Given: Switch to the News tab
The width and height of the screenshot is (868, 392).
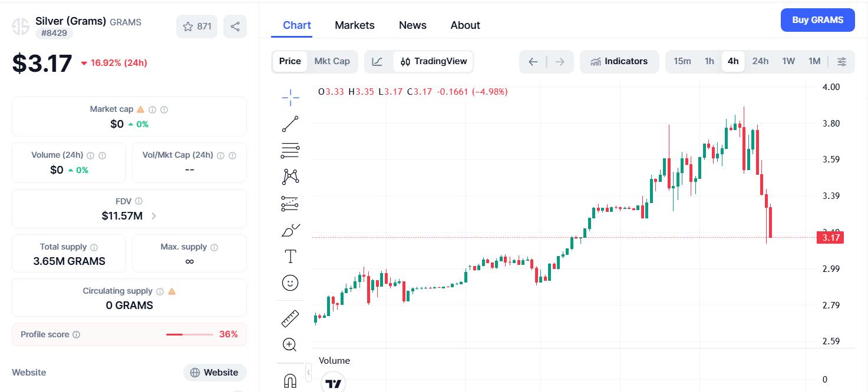Looking at the screenshot, I should coord(412,25).
